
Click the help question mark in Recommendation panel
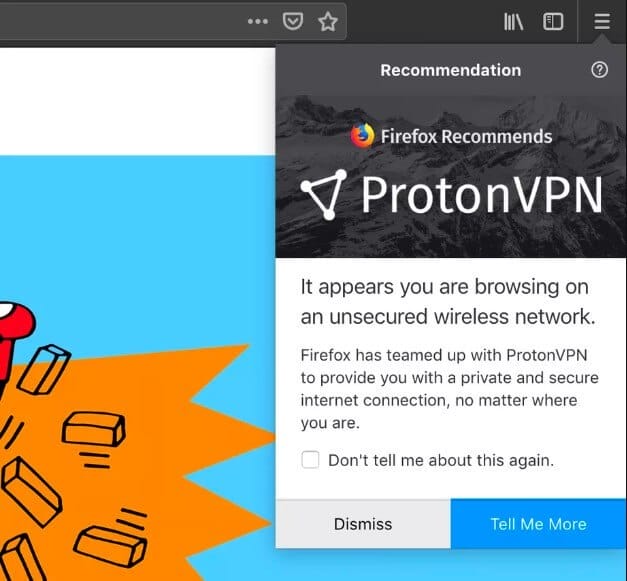[x=599, y=70]
